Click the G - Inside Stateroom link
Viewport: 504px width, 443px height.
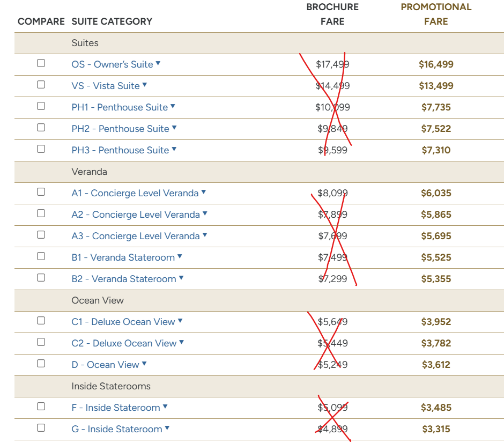pyautogui.click(x=117, y=429)
